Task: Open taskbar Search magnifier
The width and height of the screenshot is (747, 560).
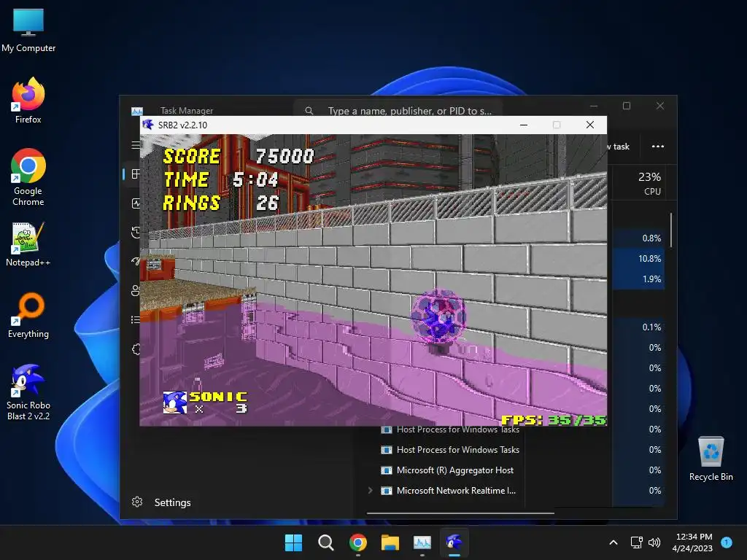Action: click(326, 542)
